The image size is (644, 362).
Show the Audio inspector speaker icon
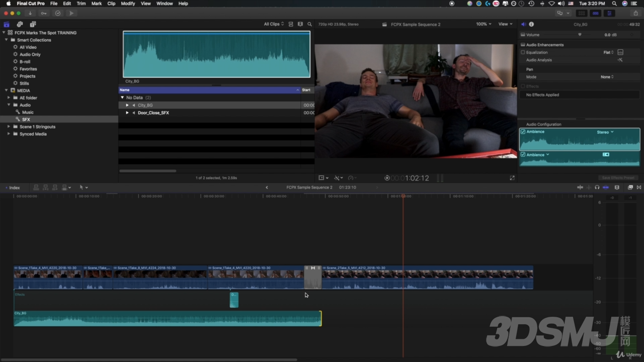[523, 24]
